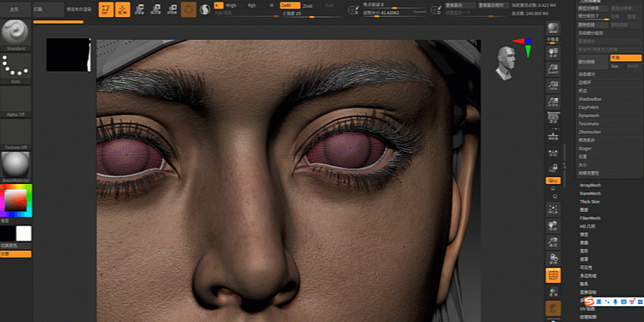The width and height of the screenshot is (644, 322).
Task: Click the main color picker square
Action: (x=15, y=200)
